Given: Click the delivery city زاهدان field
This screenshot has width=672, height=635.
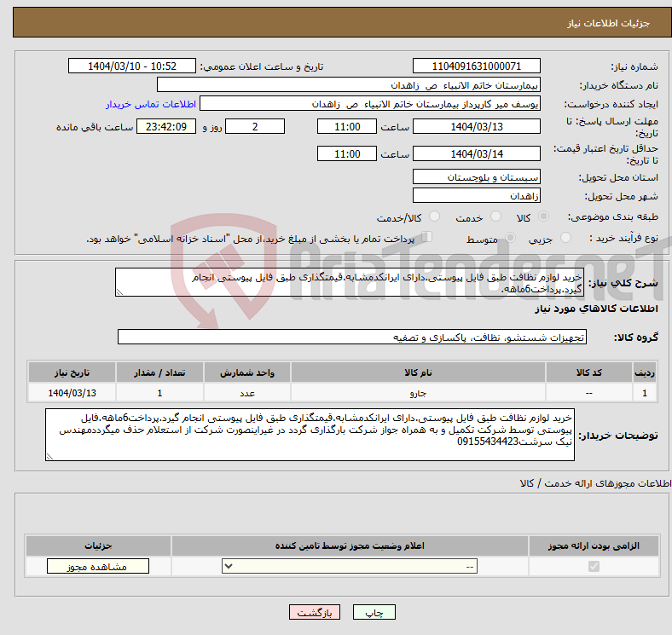Looking at the screenshot, I should (x=476, y=195).
